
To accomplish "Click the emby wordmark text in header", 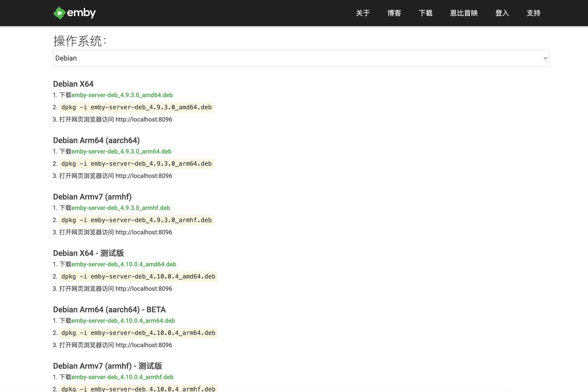I will pyautogui.click(x=81, y=13).
